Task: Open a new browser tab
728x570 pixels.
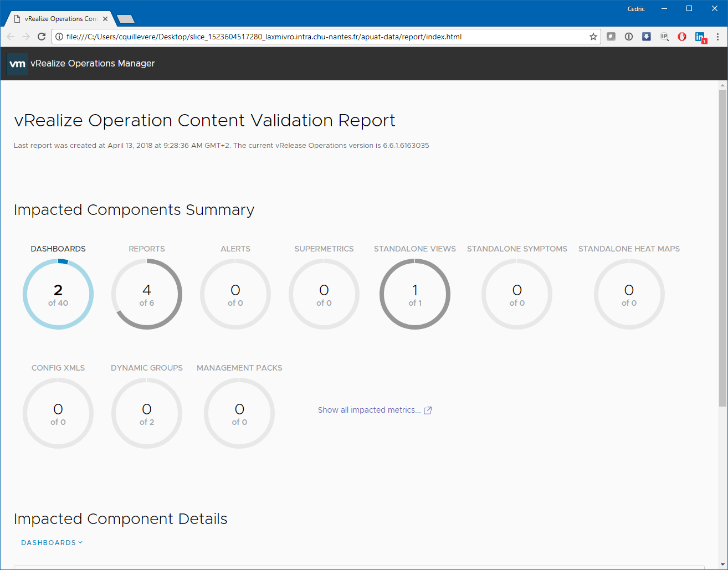Action: [126, 19]
